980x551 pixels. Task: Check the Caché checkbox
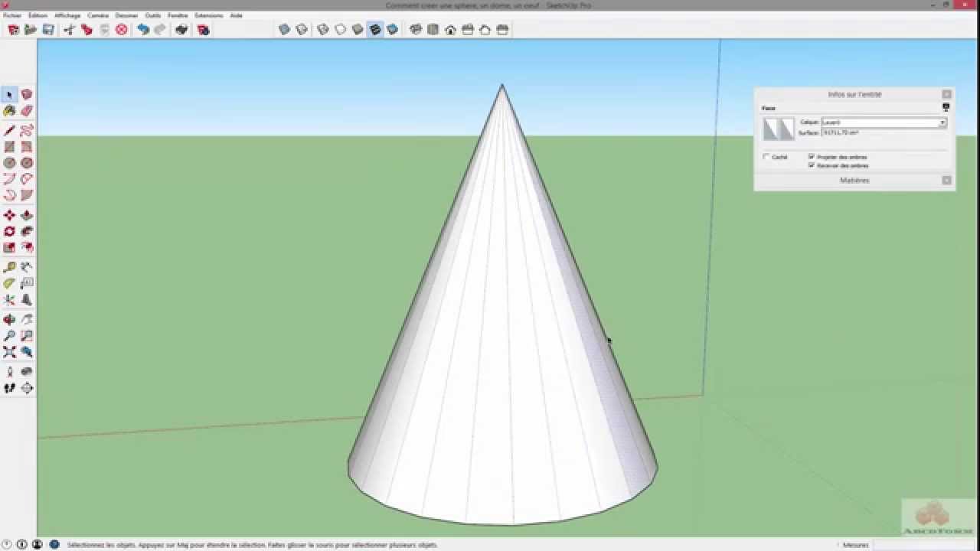766,157
